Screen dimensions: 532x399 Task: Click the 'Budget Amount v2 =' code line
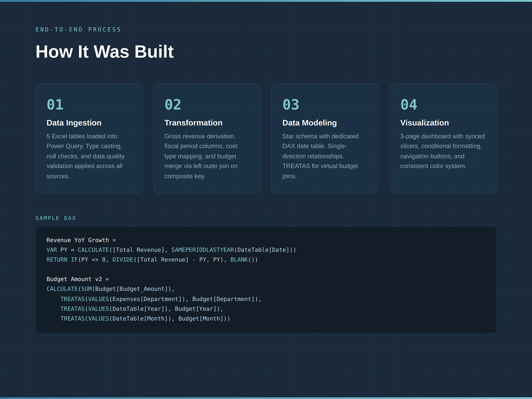(x=78, y=279)
